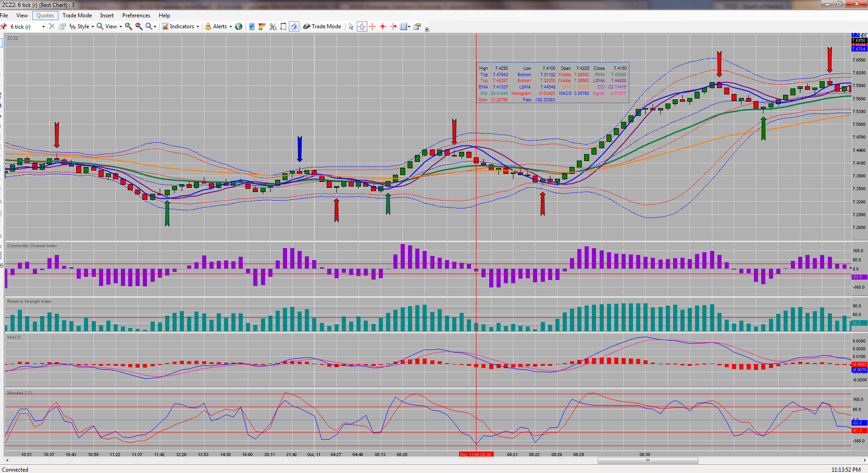Expand the Style dropdown arrow
Viewport: 868px width, 473px height.
pyautogui.click(x=93, y=27)
